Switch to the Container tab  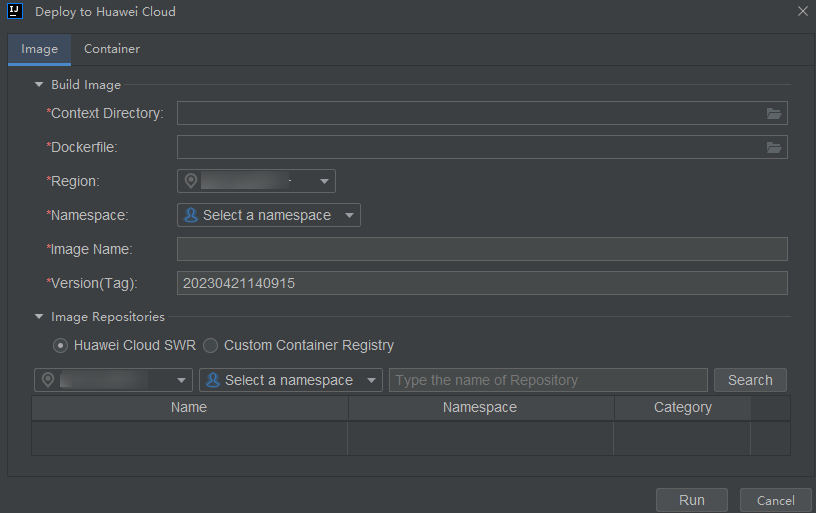[x=112, y=49]
